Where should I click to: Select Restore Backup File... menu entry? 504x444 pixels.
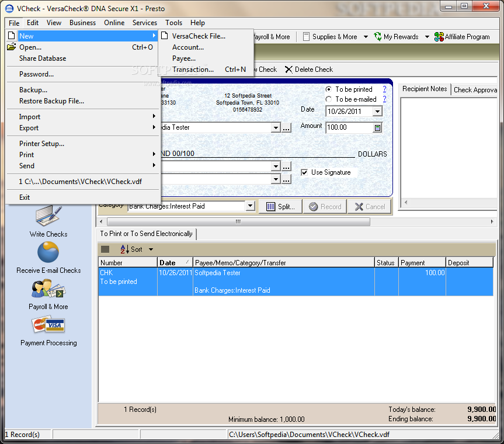coord(84,101)
